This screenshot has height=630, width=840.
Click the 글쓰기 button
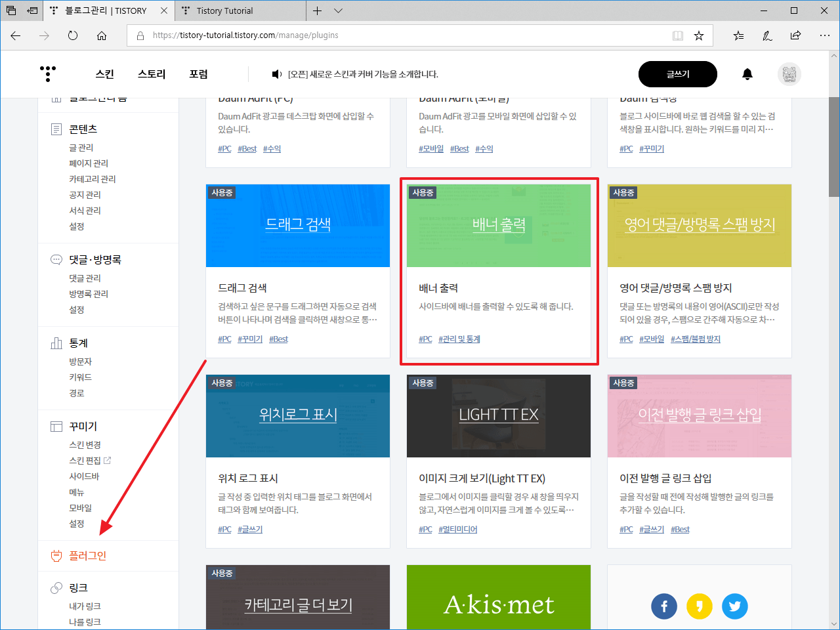678,74
